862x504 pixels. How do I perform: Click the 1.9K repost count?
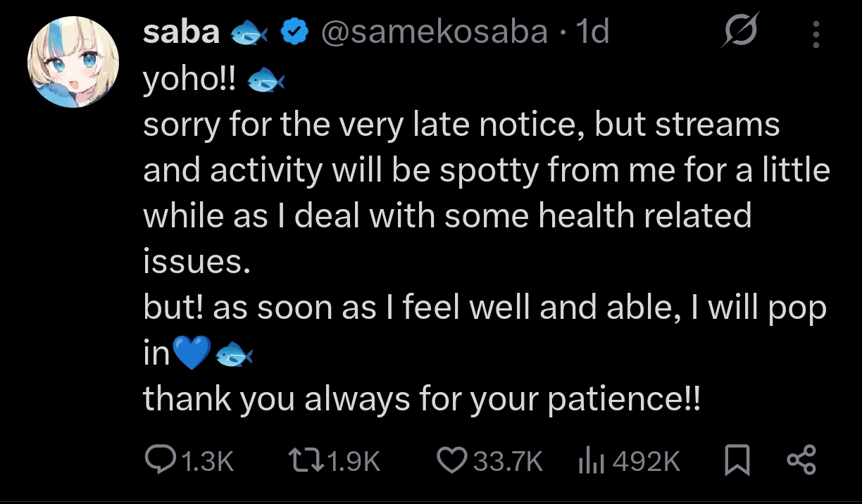354,462
